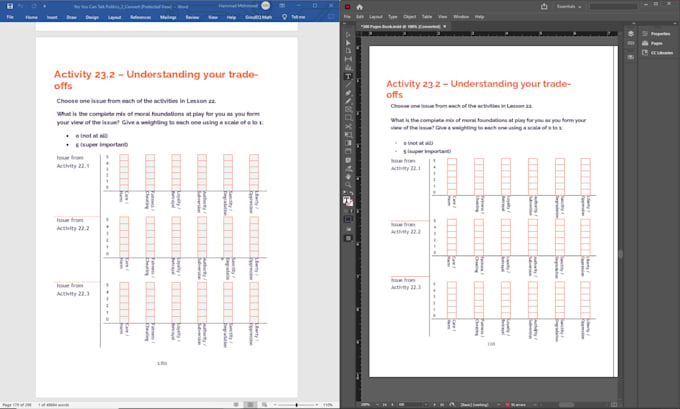Toggle Formatting Affects Container in InDesign toolbox
680x409 pixels.
pos(346,211)
